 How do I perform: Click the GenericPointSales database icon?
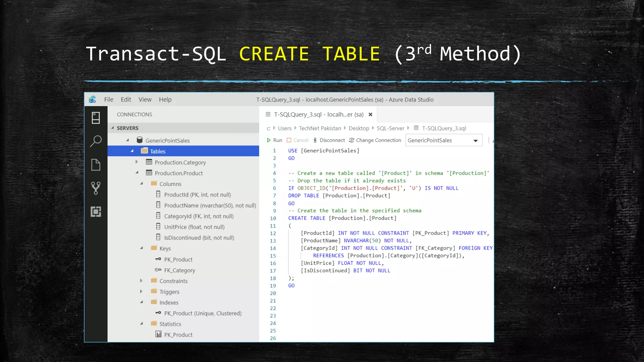pos(140,140)
